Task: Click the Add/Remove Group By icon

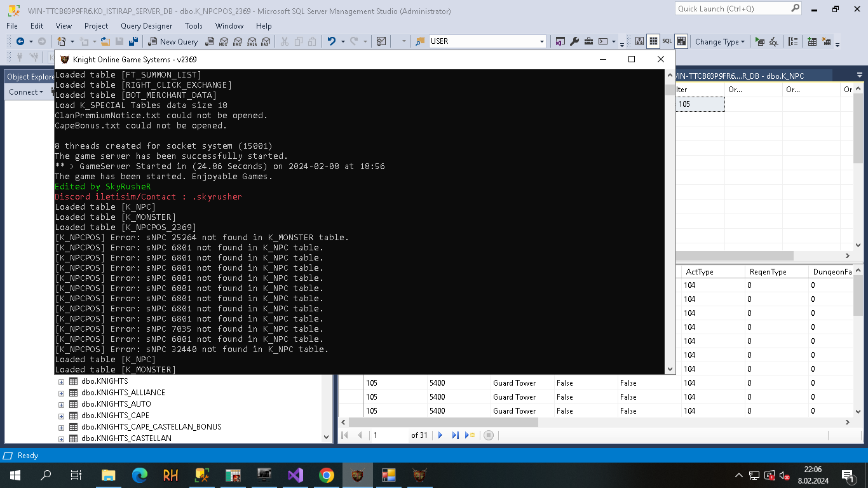Action: (793, 42)
